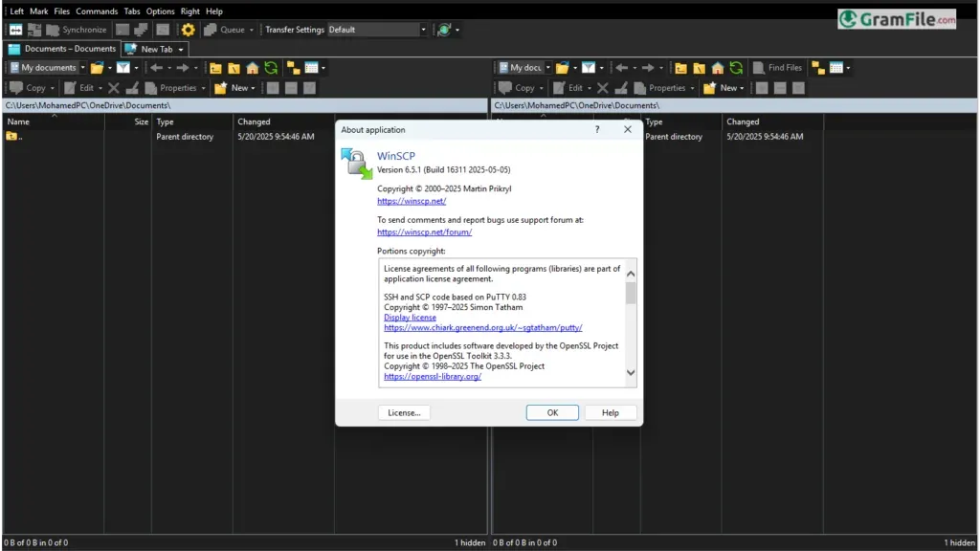Screen dimensions: 980x551
Task: Toggle directory tree icon in left panel
Action: [x=293, y=68]
